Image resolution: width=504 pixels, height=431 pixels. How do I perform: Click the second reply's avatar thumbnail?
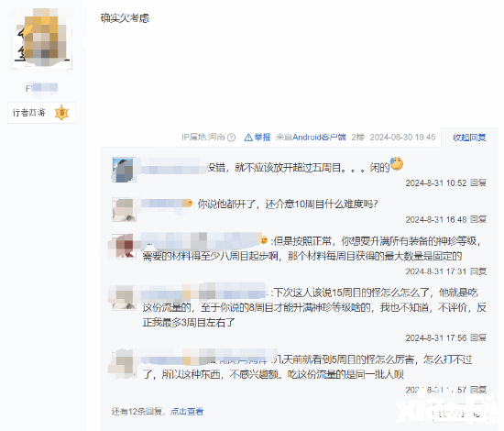pos(124,210)
